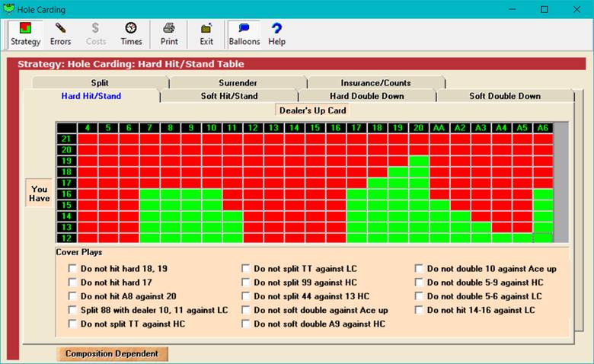Check 'Do not split TT against LC'
This screenshot has height=364, width=594.
(x=246, y=269)
